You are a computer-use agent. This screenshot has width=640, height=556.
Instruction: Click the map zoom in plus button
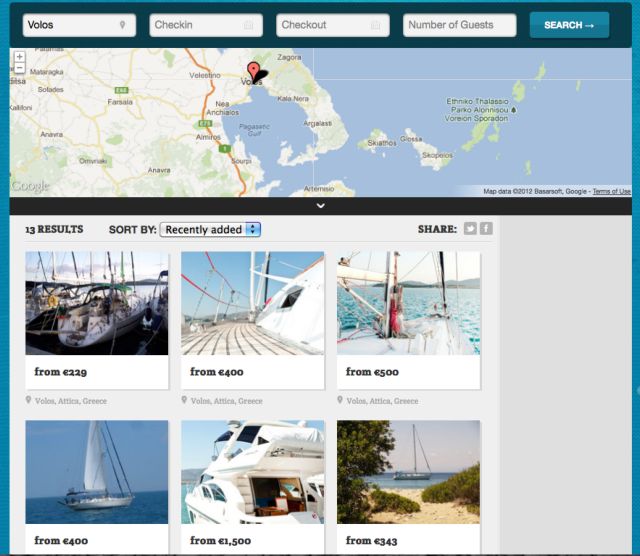[19, 57]
